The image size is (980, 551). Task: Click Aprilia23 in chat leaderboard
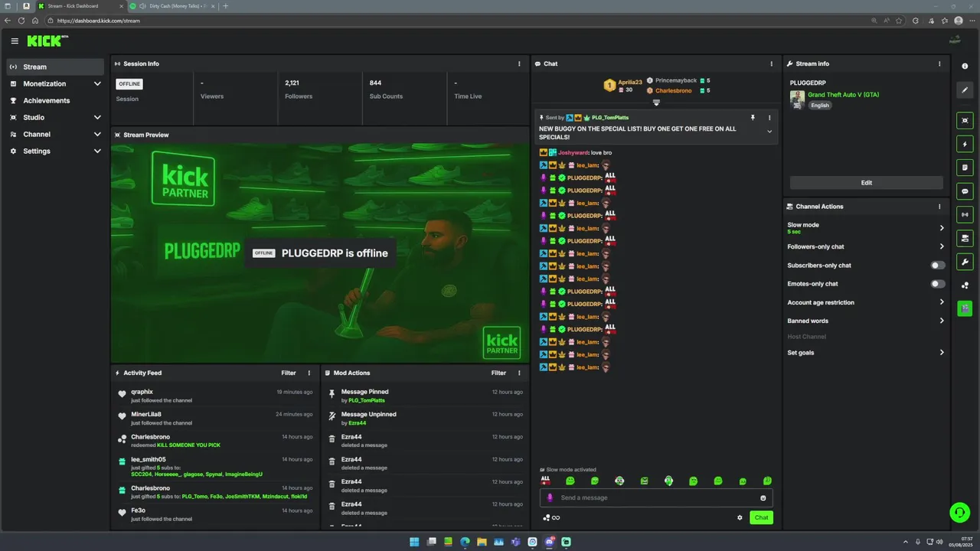[630, 82]
